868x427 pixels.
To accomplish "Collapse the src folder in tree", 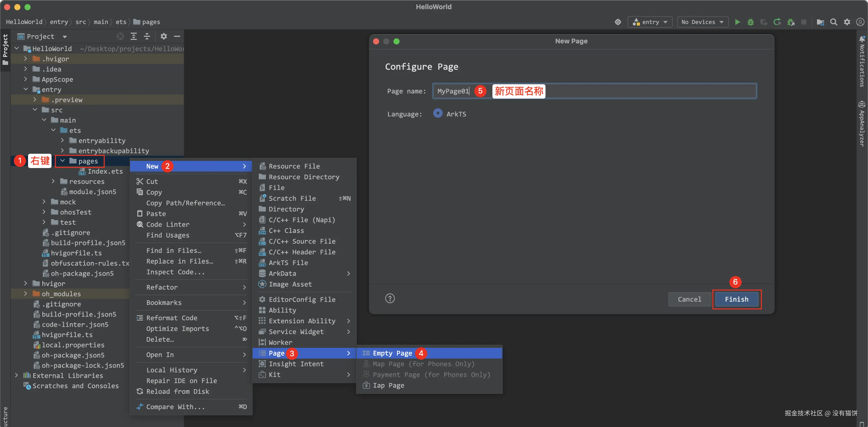I will (35, 110).
